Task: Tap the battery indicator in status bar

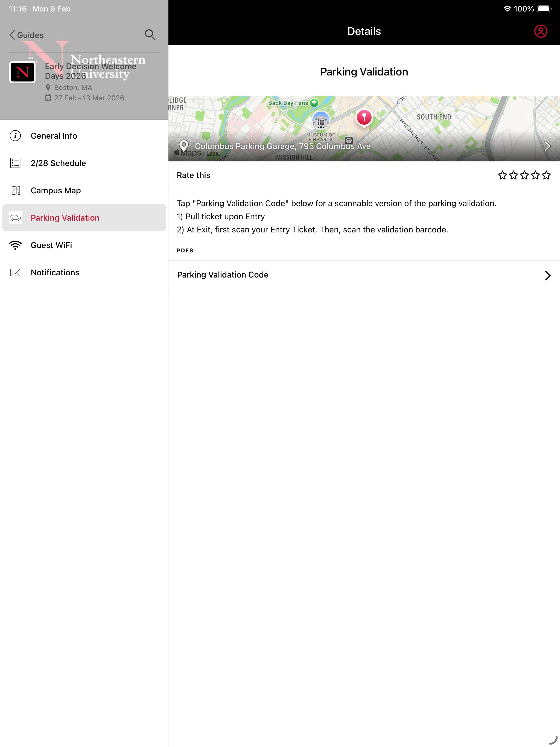Action: [544, 9]
